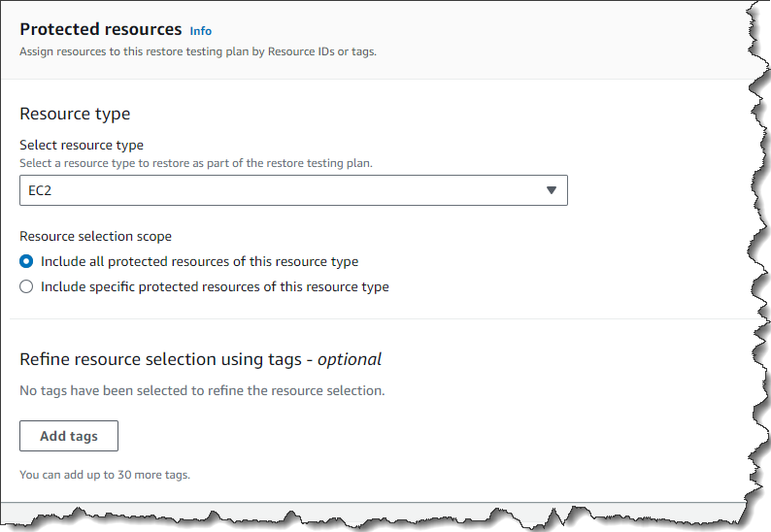Click the empty area right of EC2 text in selector
This screenshot has width=771, height=532.
[291, 191]
